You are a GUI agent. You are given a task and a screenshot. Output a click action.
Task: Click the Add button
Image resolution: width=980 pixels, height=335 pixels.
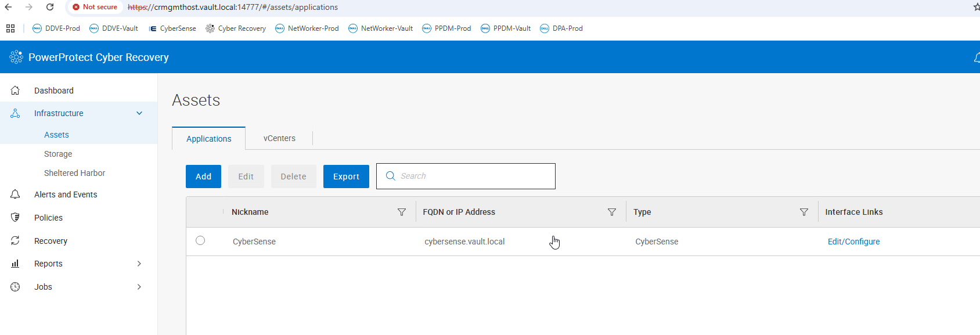coord(203,176)
